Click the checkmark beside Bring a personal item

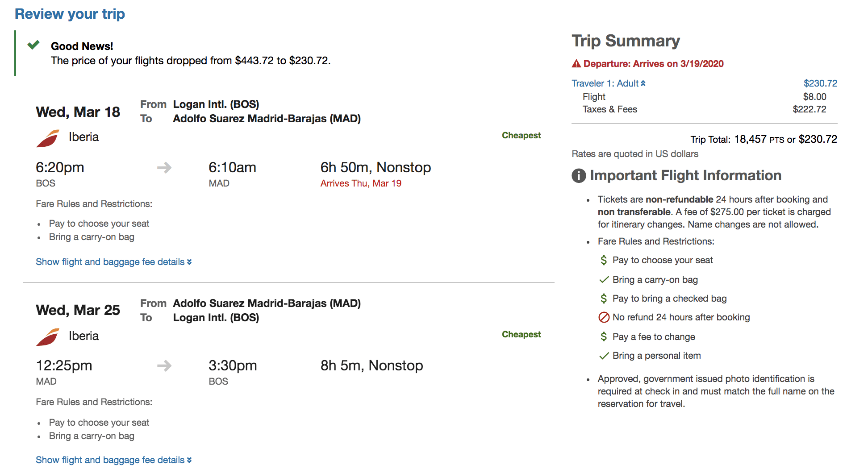click(x=604, y=356)
